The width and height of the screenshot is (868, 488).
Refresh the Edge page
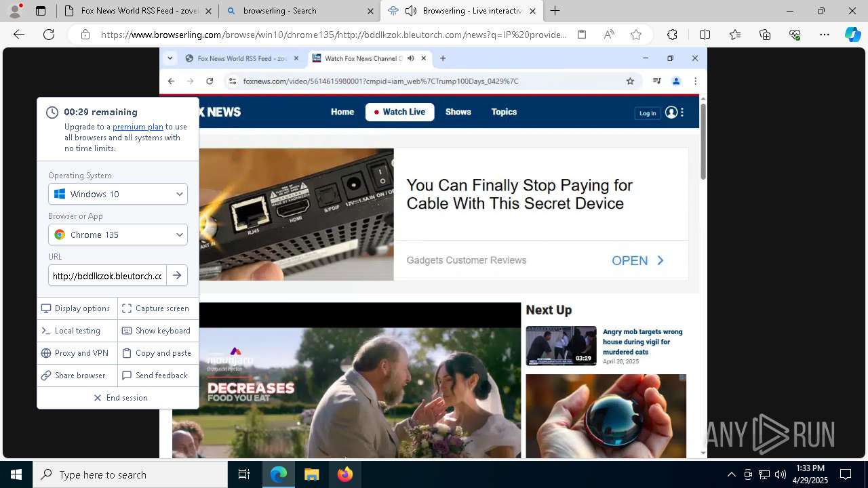(49, 35)
